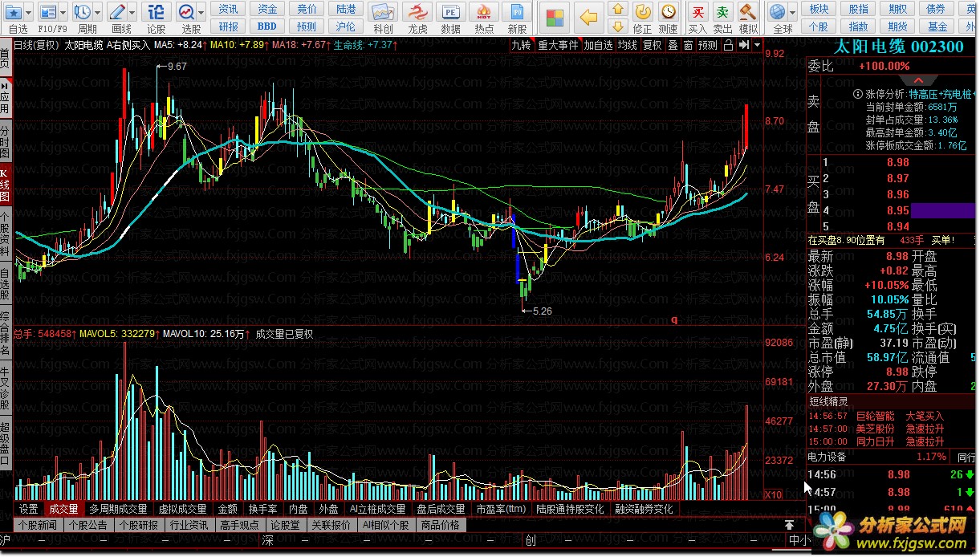The width and height of the screenshot is (980, 557).
Task: Switch to the 多周期成交量 tab
Action: pyautogui.click(x=118, y=509)
